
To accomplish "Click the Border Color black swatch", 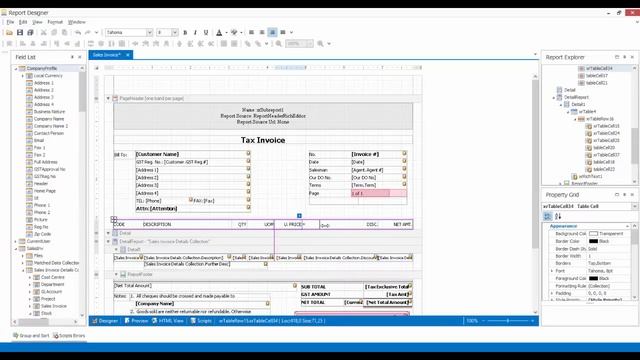I will click(593, 241).
